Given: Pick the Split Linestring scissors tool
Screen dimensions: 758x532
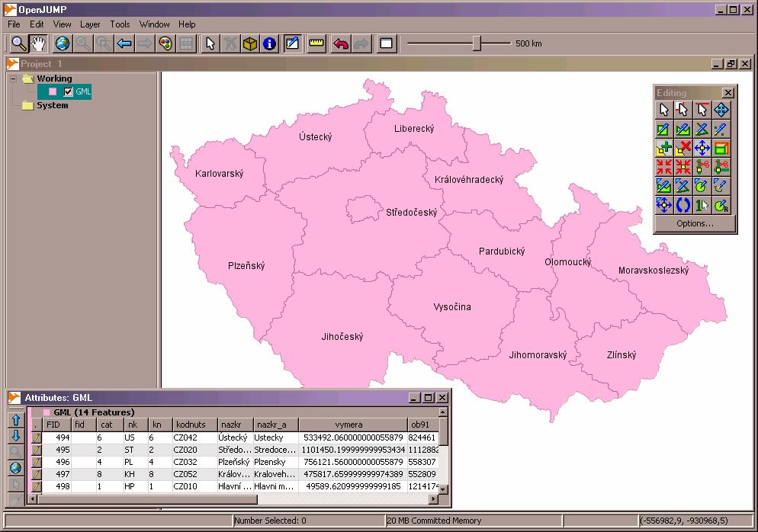Looking at the screenshot, I should point(702,167).
